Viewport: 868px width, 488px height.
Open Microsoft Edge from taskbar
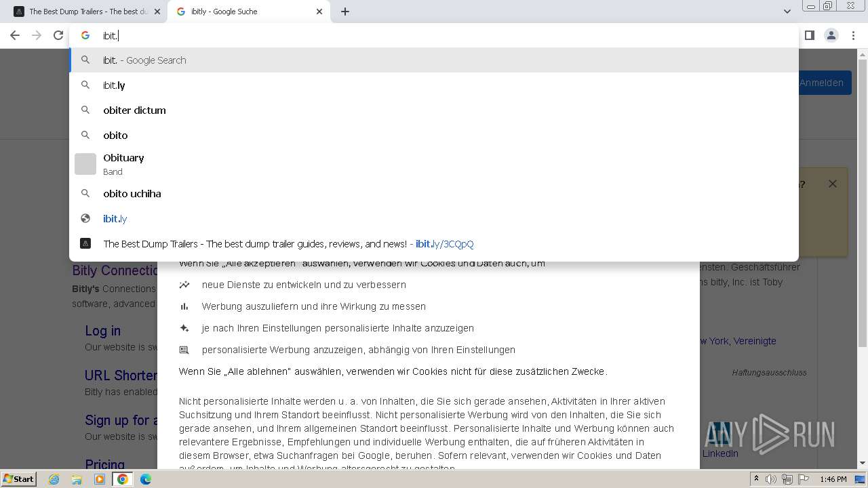146,479
